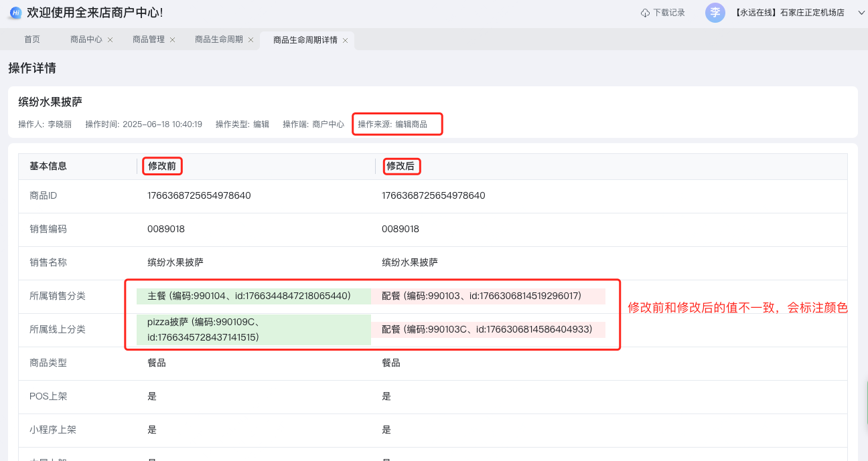Click the 缤纷水果披萨 product title in the card

point(50,102)
